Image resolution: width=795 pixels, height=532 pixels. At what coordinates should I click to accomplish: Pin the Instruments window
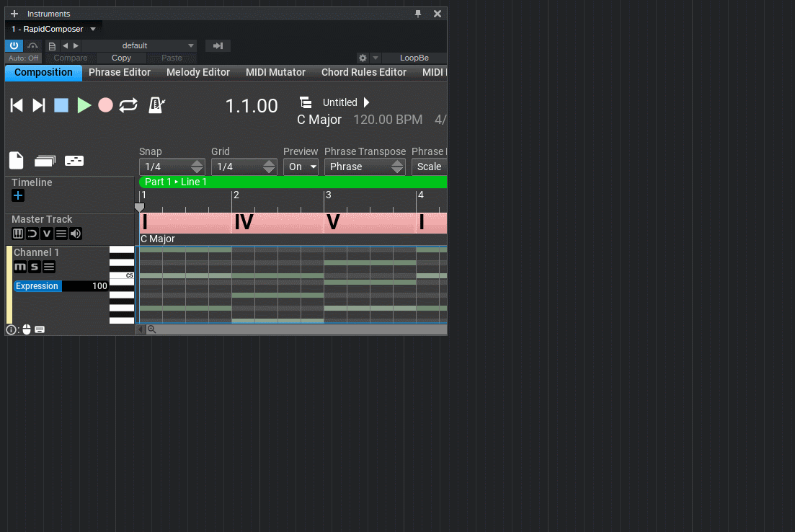pos(418,14)
